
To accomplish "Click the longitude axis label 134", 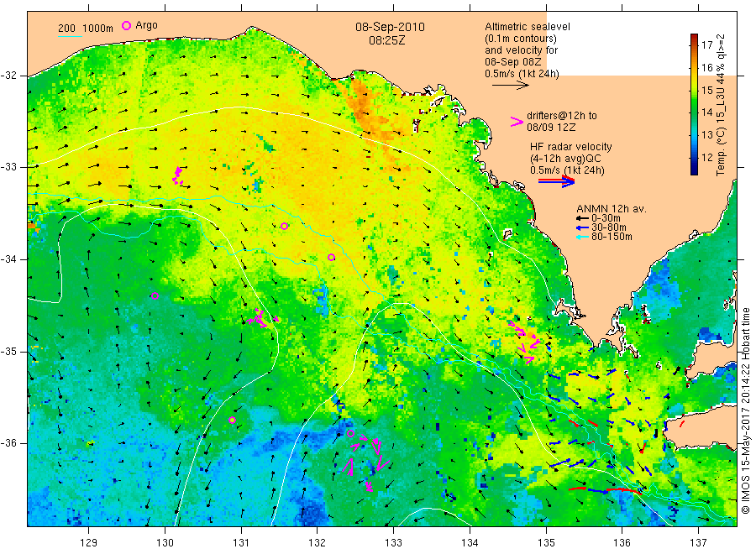I will [x=470, y=543].
